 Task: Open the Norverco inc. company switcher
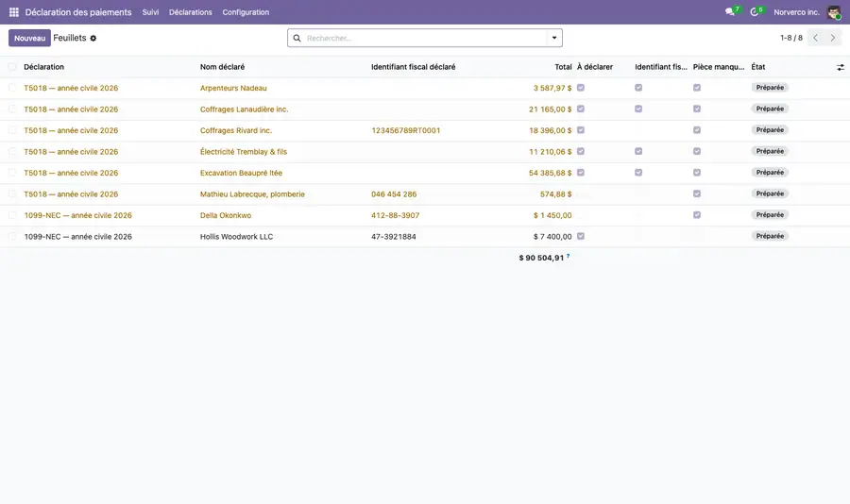click(x=796, y=12)
